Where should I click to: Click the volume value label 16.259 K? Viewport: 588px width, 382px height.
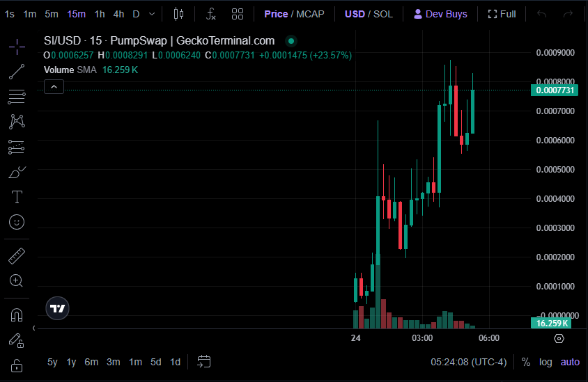(551, 323)
